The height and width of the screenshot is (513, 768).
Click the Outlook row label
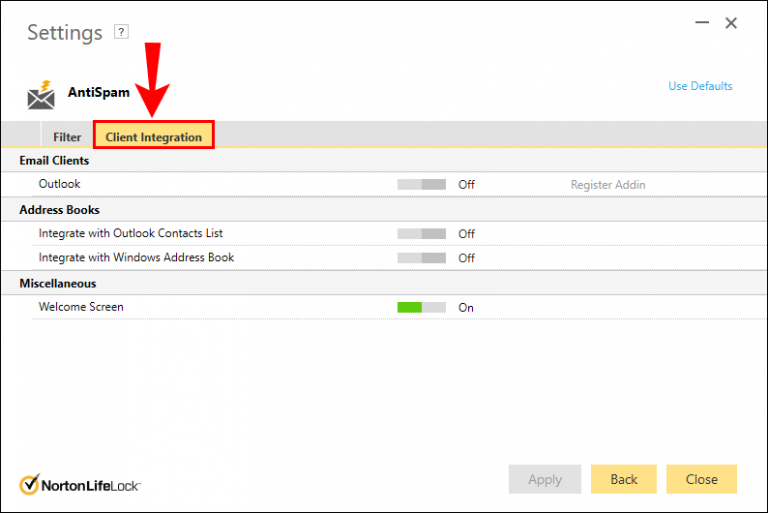point(59,184)
